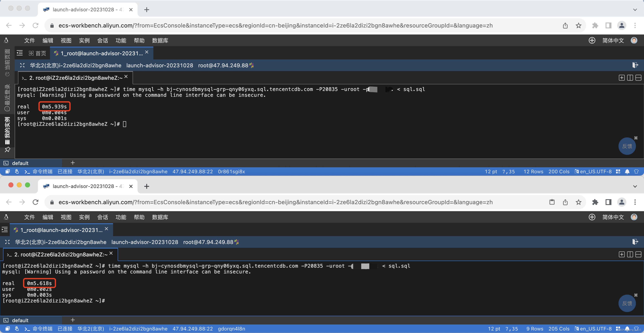Open 简体中文 language selector in top workbench
644x333 pixels.
pos(613,40)
